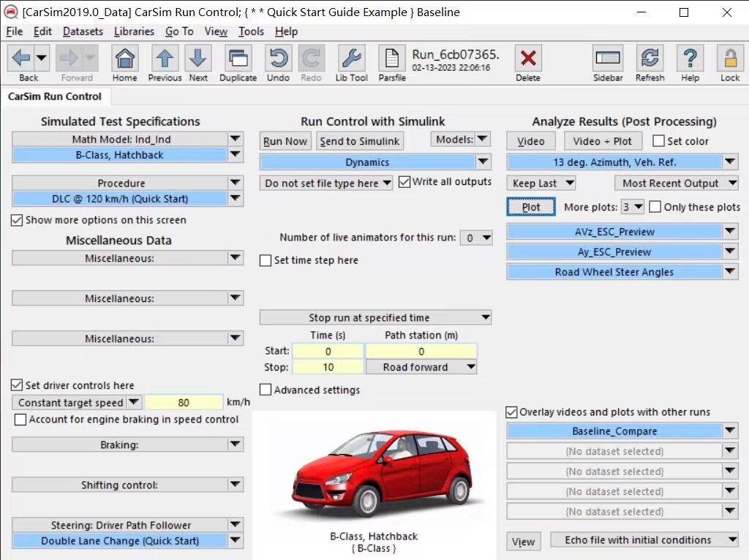Toggle Write all outputs checkbox

point(404,182)
